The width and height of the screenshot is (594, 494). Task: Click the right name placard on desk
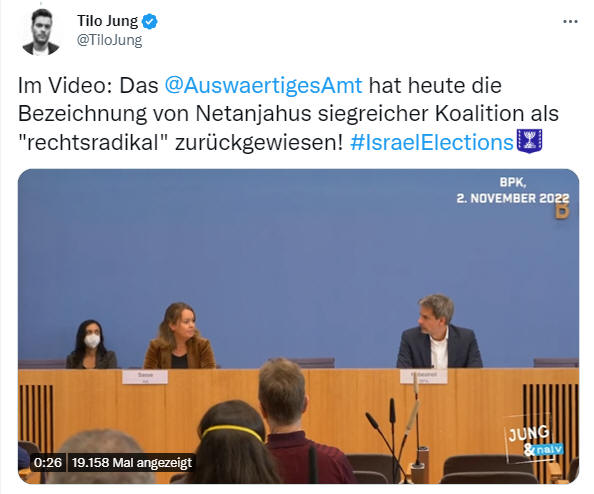point(424,377)
